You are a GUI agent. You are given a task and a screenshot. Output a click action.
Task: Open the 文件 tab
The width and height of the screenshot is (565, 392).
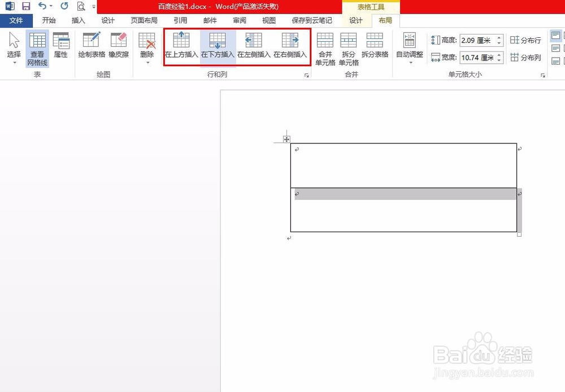(16, 20)
